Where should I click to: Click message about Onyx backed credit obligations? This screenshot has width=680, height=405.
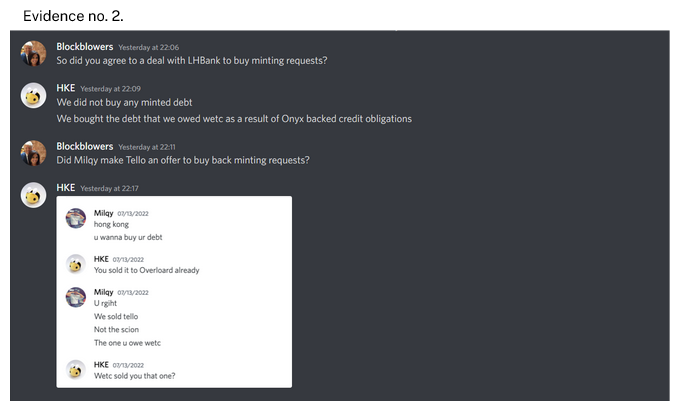(234, 119)
